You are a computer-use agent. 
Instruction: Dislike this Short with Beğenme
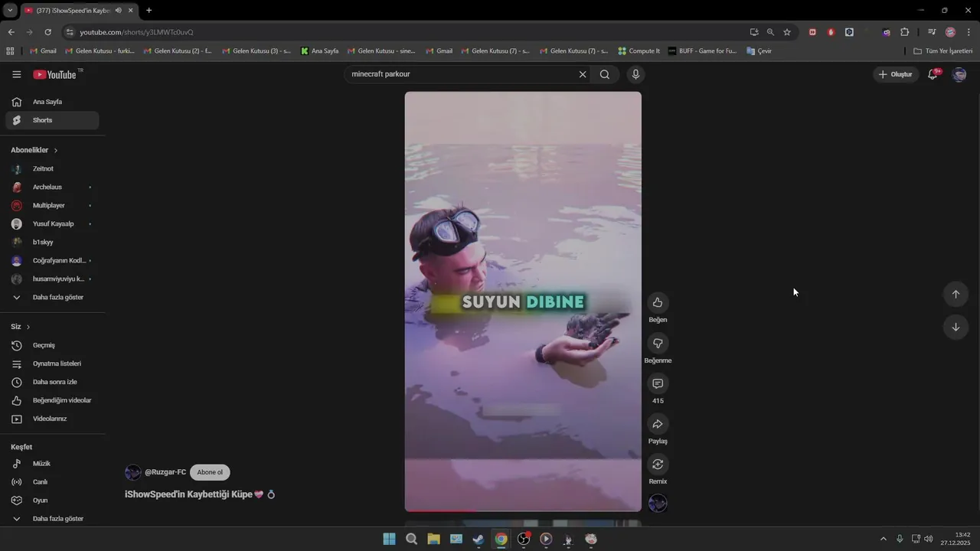(x=658, y=343)
